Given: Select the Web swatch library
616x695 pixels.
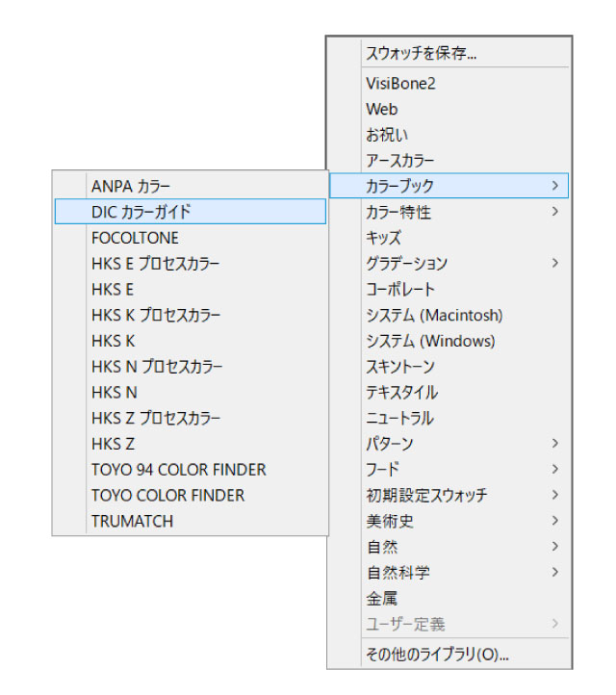Looking at the screenshot, I should [x=382, y=110].
